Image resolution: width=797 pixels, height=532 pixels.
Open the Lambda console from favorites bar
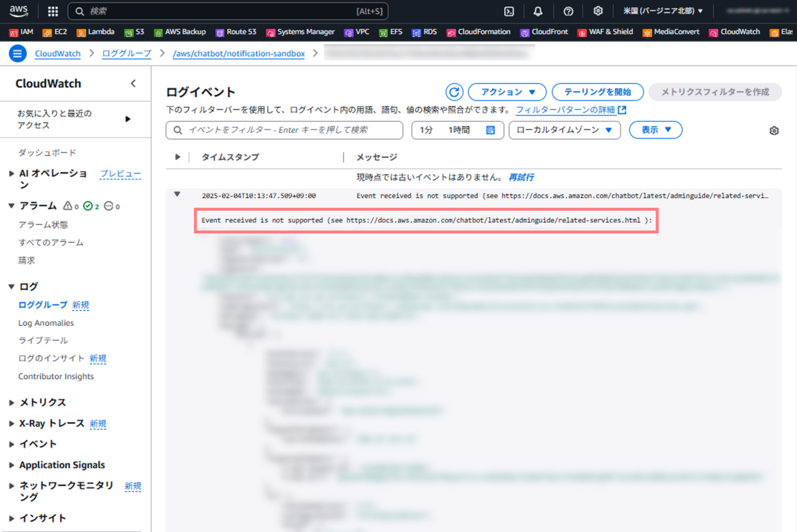tap(95, 32)
